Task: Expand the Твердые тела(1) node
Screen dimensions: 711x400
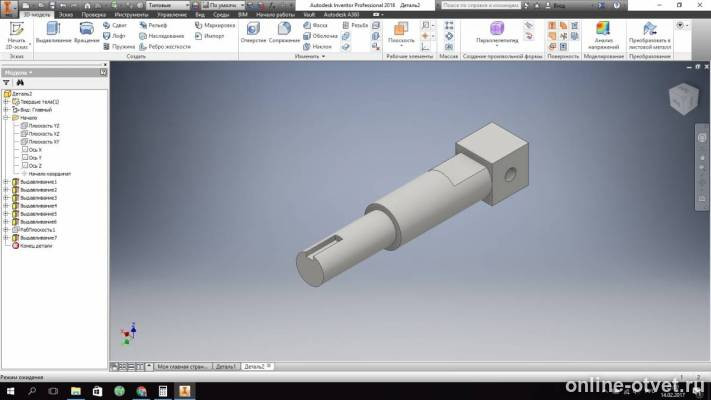Action: [6, 102]
